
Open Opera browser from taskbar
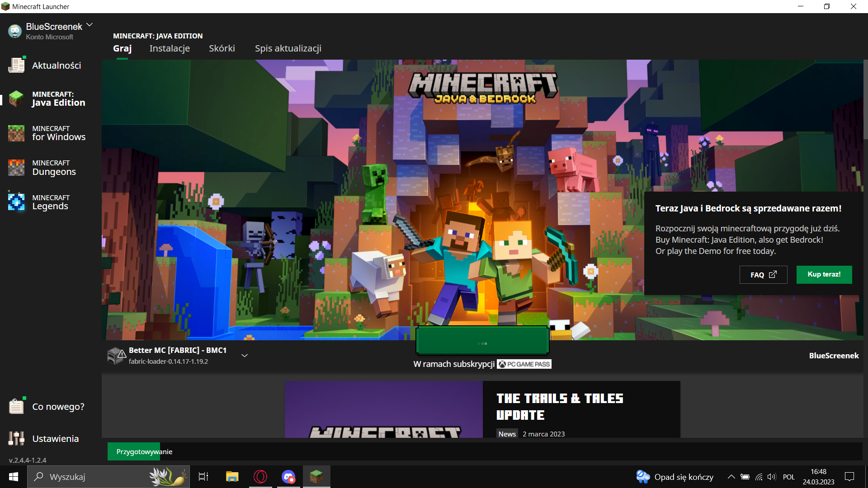click(x=260, y=476)
